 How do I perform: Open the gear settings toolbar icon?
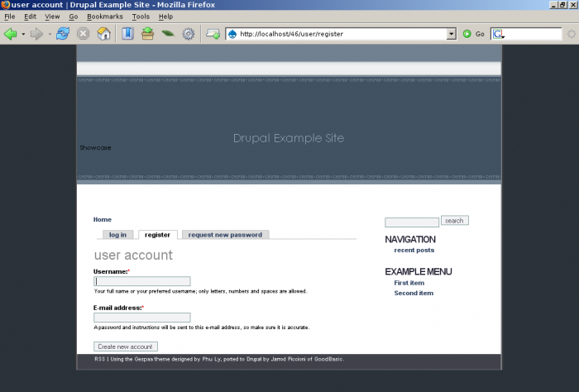click(x=189, y=34)
